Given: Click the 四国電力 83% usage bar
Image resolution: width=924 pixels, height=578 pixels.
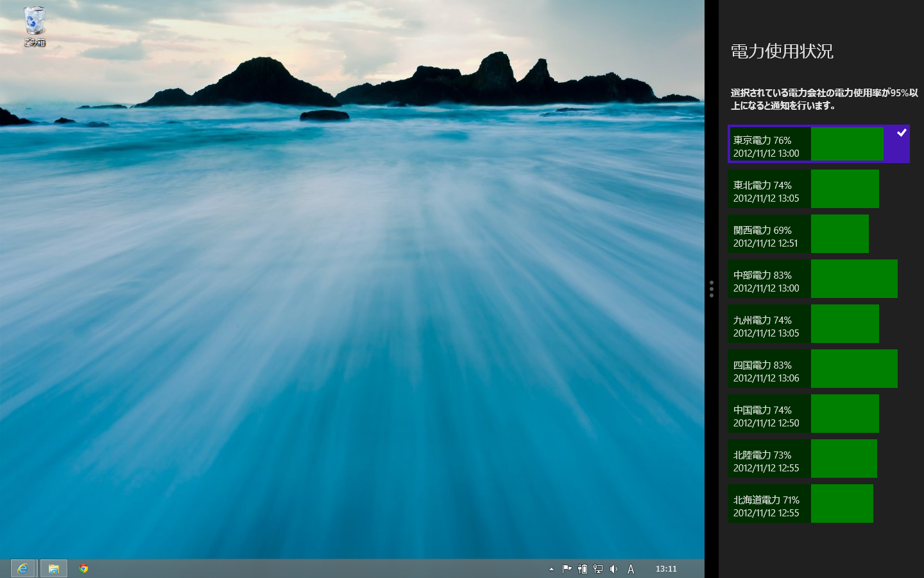Looking at the screenshot, I should point(853,369).
